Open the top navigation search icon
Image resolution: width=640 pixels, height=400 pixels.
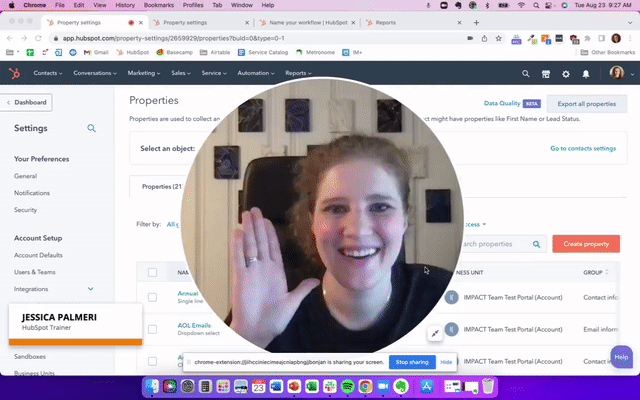point(526,73)
